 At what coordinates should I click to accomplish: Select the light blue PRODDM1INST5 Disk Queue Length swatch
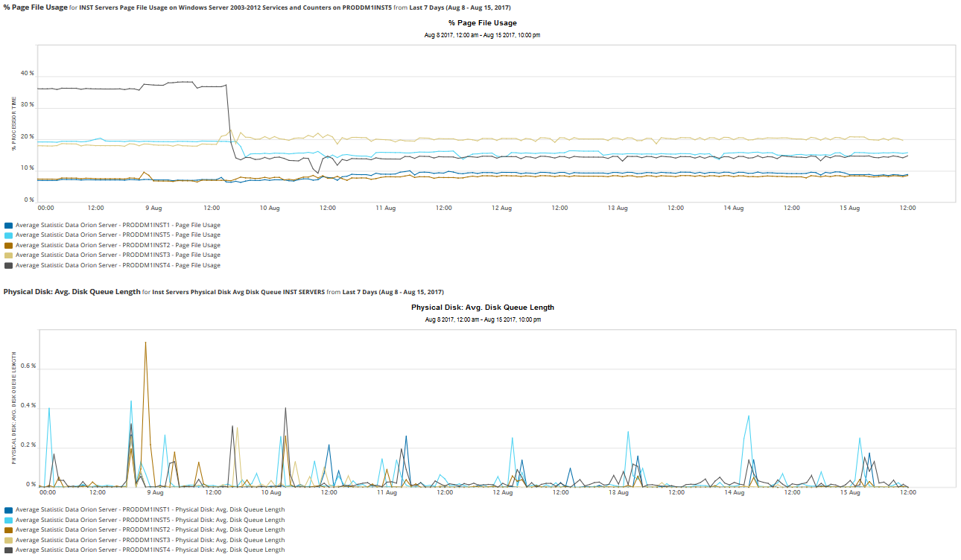click(8, 520)
